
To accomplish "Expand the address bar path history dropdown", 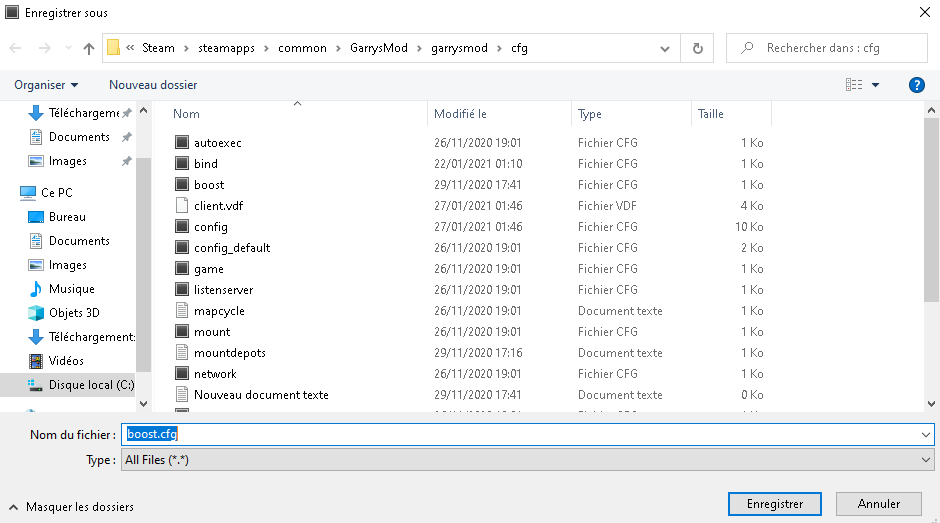I will [666, 48].
